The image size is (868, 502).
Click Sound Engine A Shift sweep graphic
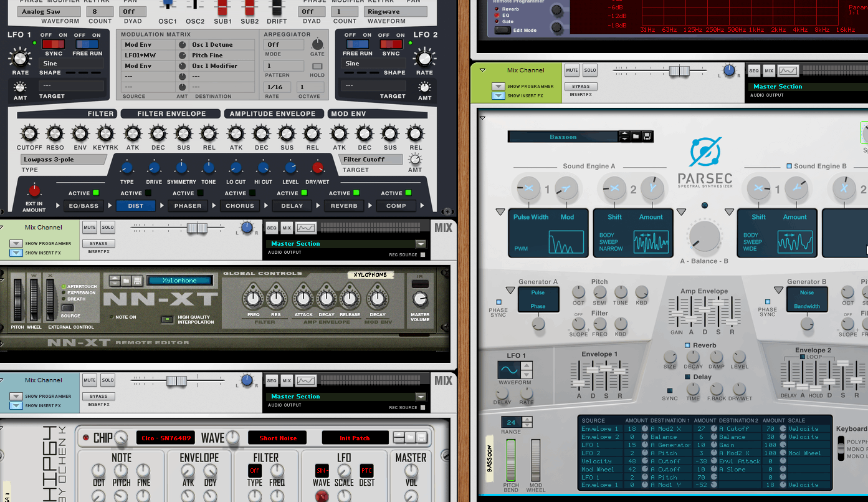click(651, 241)
